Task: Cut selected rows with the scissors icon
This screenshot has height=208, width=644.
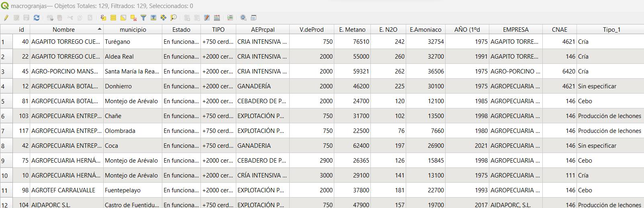Action: click(x=70, y=18)
